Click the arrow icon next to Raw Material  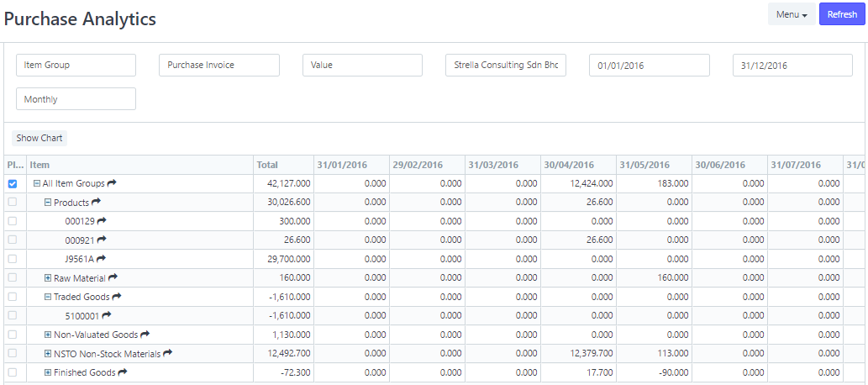[x=113, y=277]
